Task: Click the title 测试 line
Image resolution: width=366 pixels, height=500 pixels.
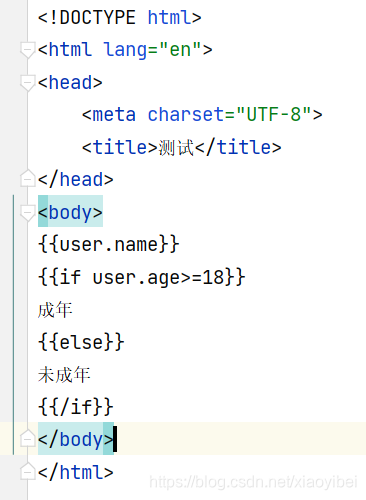Action: (x=182, y=147)
